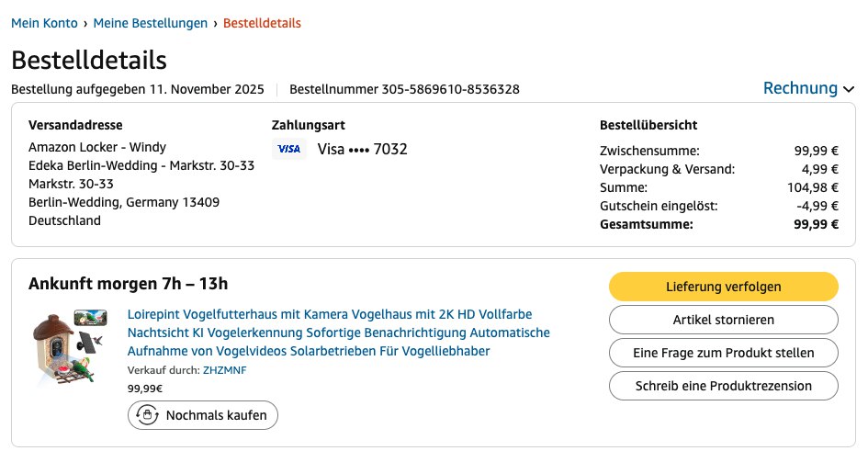Screen dimensions: 868x451
Task: Click the Nochmals kaufen button label
Action: coord(216,415)
